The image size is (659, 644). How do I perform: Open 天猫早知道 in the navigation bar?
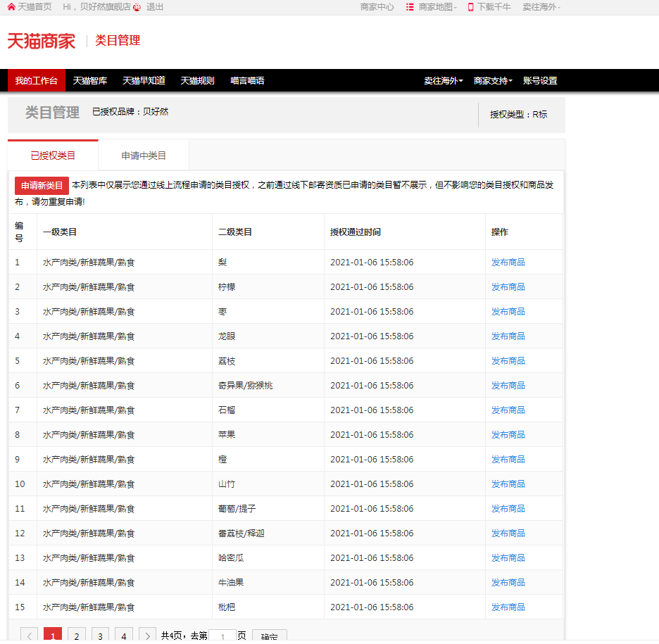(x=144, y=81)
